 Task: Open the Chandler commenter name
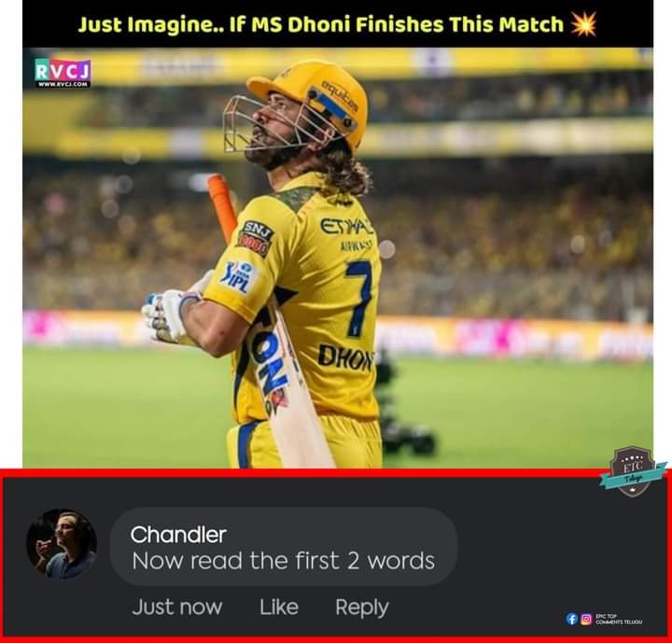[x=178, y=535]
